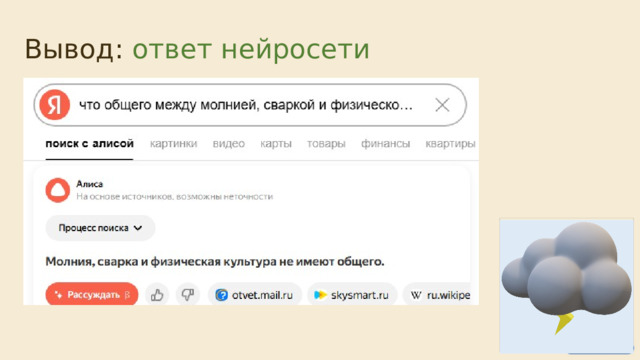Click «На основе источников, возможны неточности» note
640x360 pixels.
pyautogui.click(x=174, y=197)
